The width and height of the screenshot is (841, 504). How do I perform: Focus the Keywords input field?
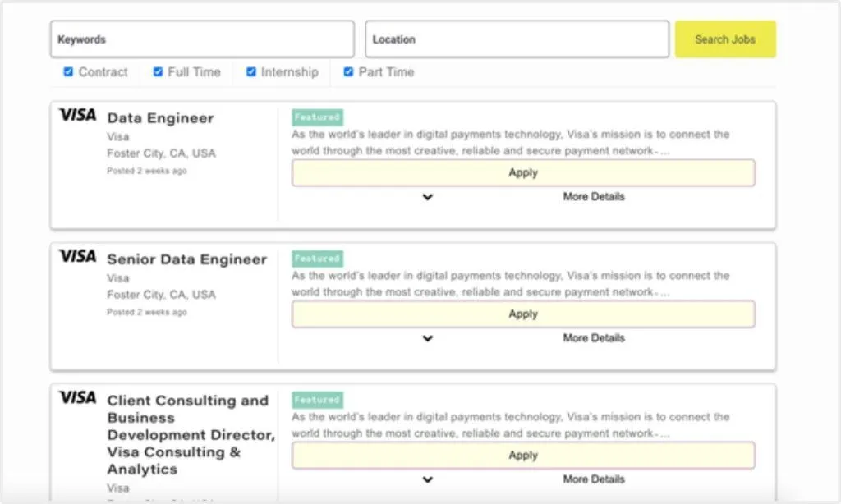point(202,39)
